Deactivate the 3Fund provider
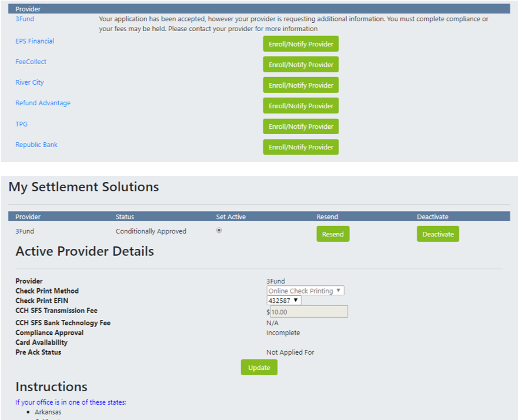The height and width of the screenshot is (420, 518). click(437, 234)
